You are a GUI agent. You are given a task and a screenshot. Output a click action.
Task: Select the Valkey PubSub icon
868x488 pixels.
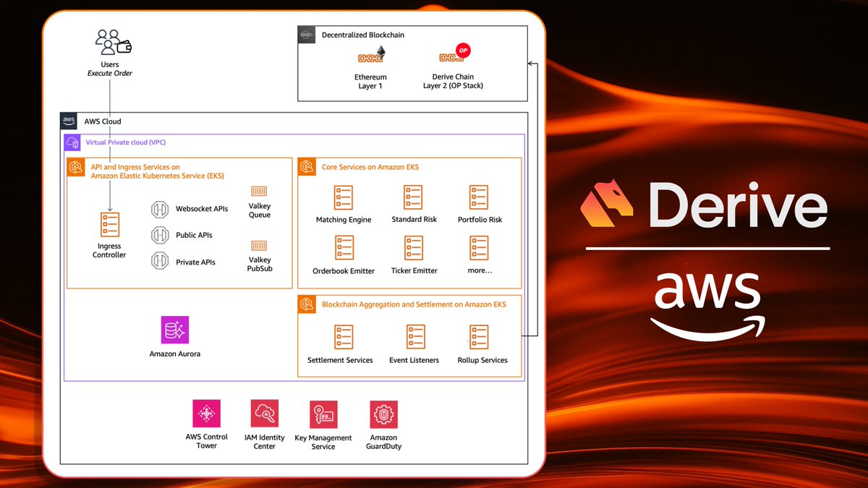coord(259,246)
